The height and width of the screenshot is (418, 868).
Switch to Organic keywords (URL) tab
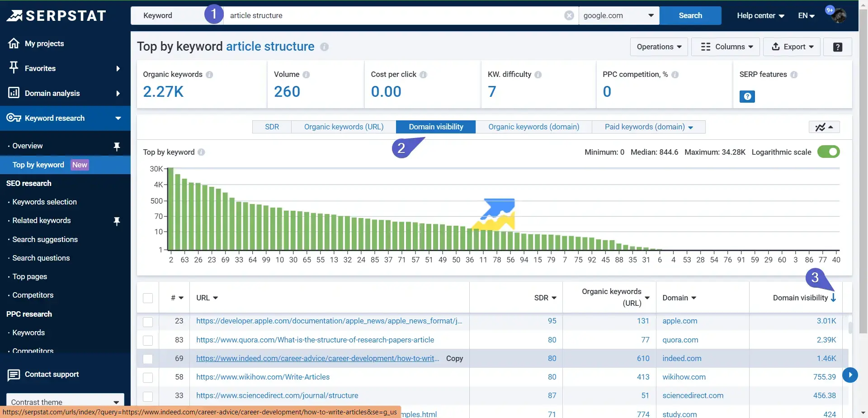click(344, 127)
